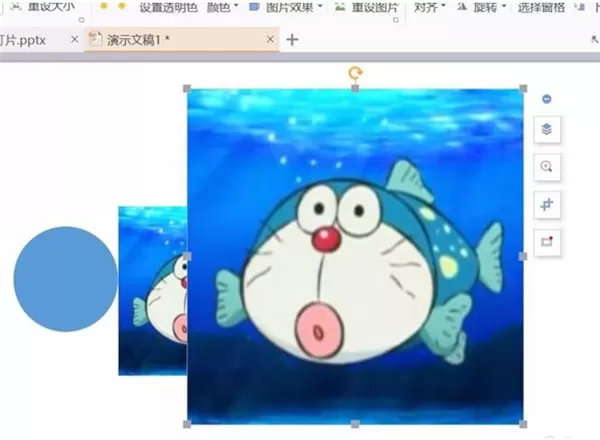Select the blue circle shape

tap(65, 279)
